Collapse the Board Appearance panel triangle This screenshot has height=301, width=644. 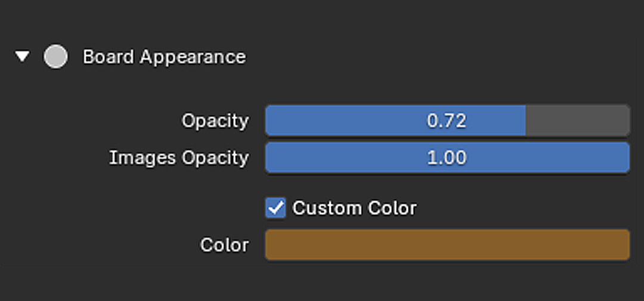point(22,57)
